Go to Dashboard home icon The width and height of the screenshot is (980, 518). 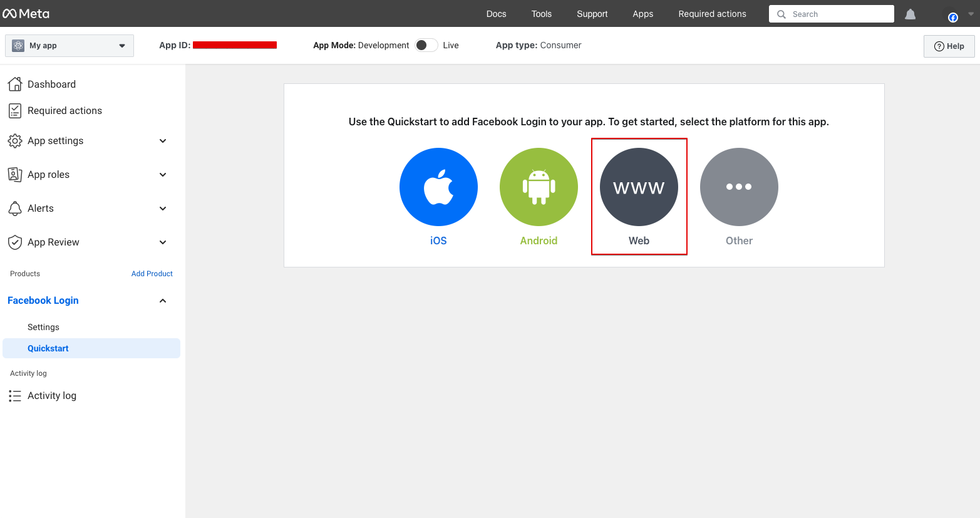(x=15, y=84)
